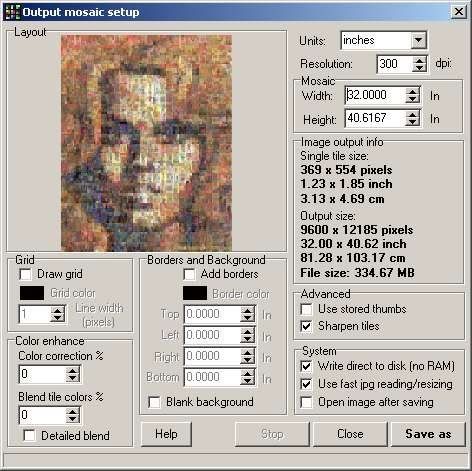Uncheck Write direct to disk (no RAM)
The width and height of the screenshot is (472, 471).
[x=306, y=366]
